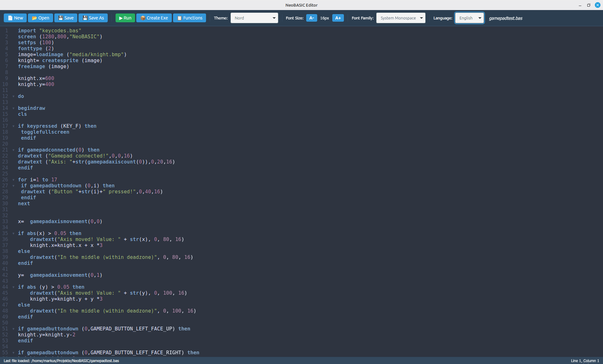Fold the gamepadconnected if block at line 21
The width and height of the screenshot is (603, 364).
pyautogui.click(x=14, y=150)
